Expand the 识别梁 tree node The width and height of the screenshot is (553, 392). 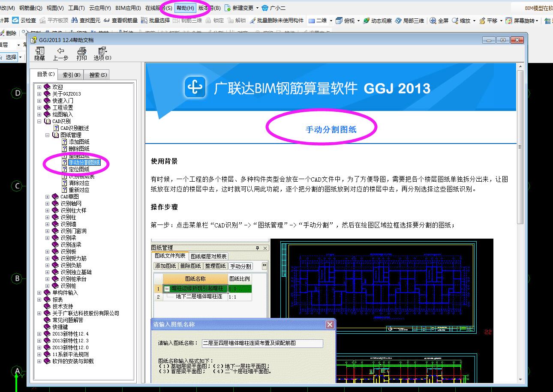tap(48, 238)
